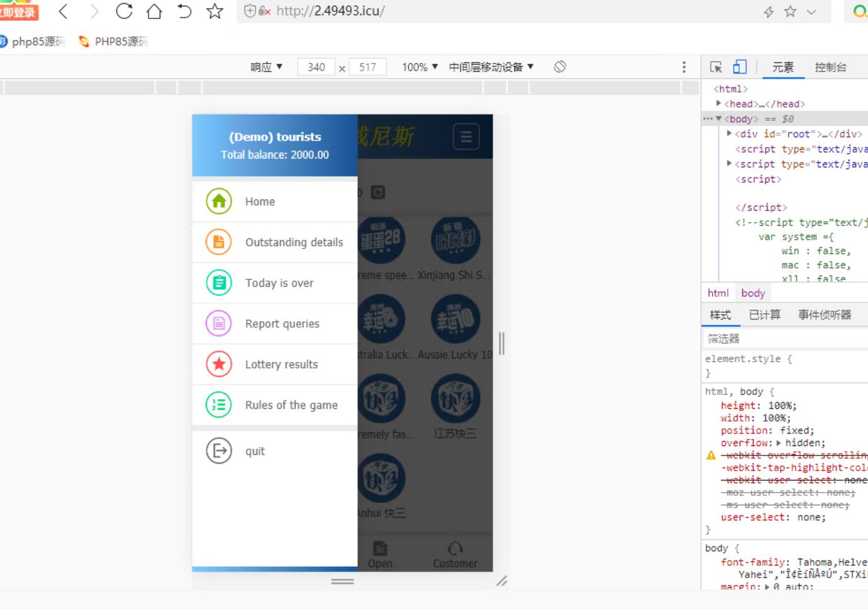Click the Lottery results star icon
Screen dimensions: 868x609
219,364
